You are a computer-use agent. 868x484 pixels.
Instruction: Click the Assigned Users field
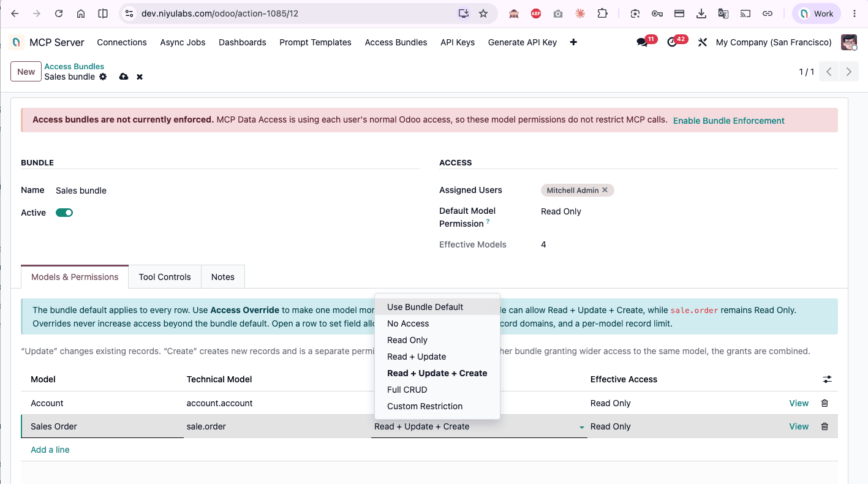[x=689, y=191]
